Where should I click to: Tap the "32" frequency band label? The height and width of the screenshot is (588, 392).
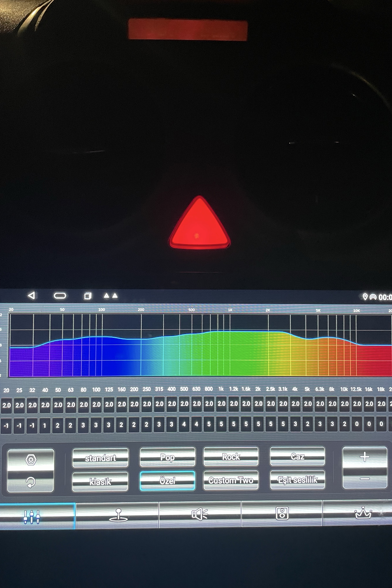(x=32, y=390)
